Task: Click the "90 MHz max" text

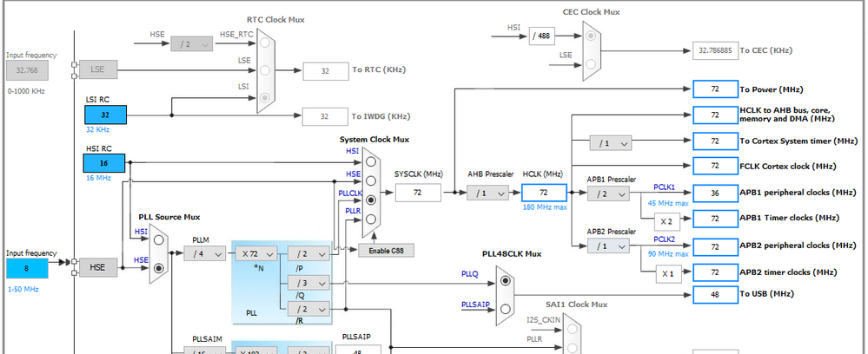Action: pyautogui.click(x=668, y=254)
